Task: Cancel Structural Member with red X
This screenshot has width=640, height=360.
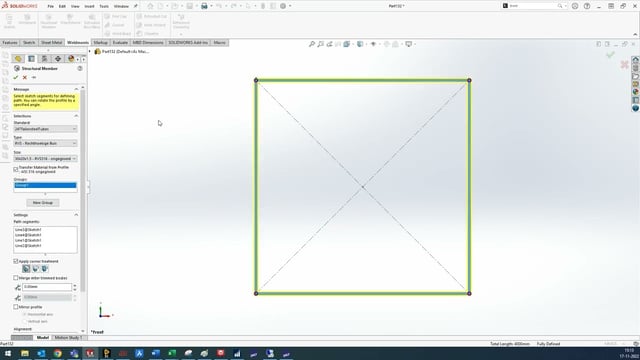Action: coord(25,77)
